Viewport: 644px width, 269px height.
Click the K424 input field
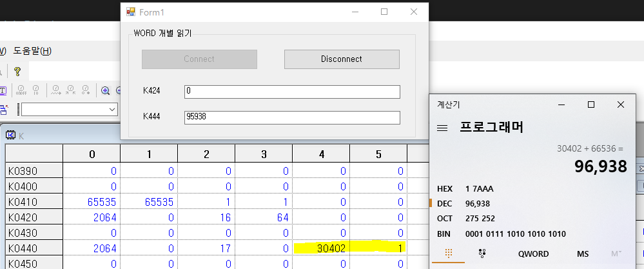(x=292, y=92)
